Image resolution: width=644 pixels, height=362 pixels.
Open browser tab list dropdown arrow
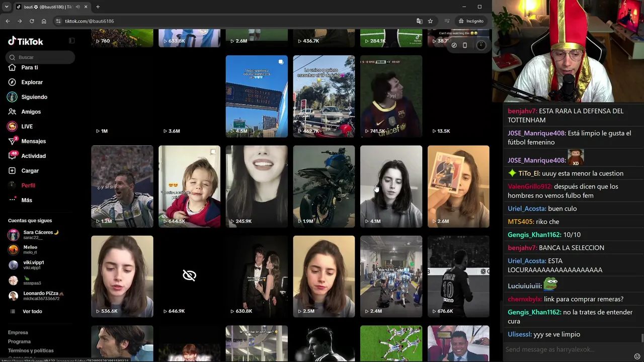click(x=7, y=7)
